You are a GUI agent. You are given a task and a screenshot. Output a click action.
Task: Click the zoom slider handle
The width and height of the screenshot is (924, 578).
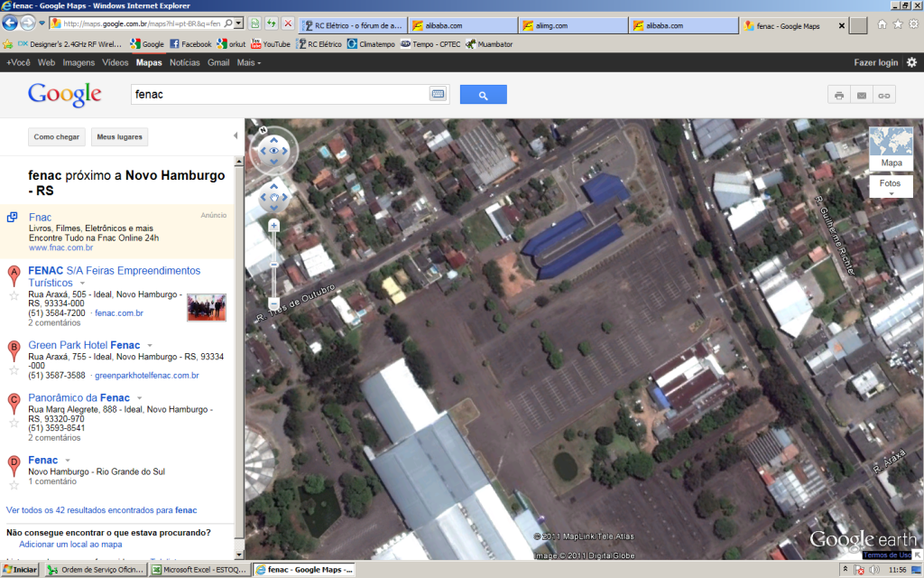[x=273, y=265]
